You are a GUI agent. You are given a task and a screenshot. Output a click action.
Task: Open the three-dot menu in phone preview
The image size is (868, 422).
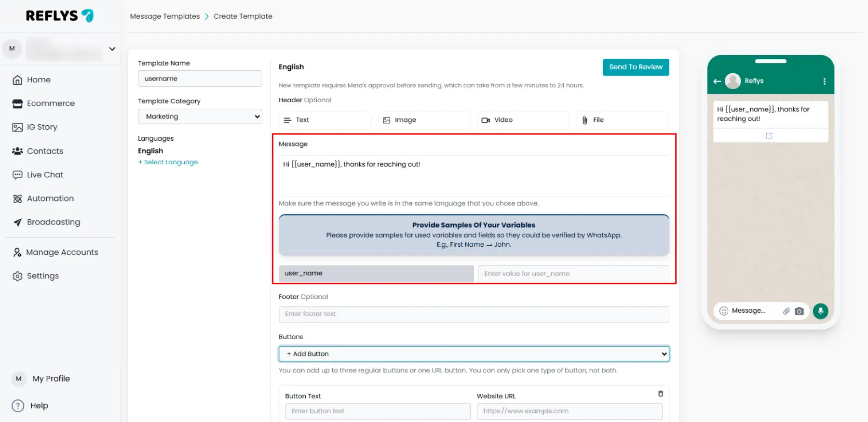click(824, 81)
